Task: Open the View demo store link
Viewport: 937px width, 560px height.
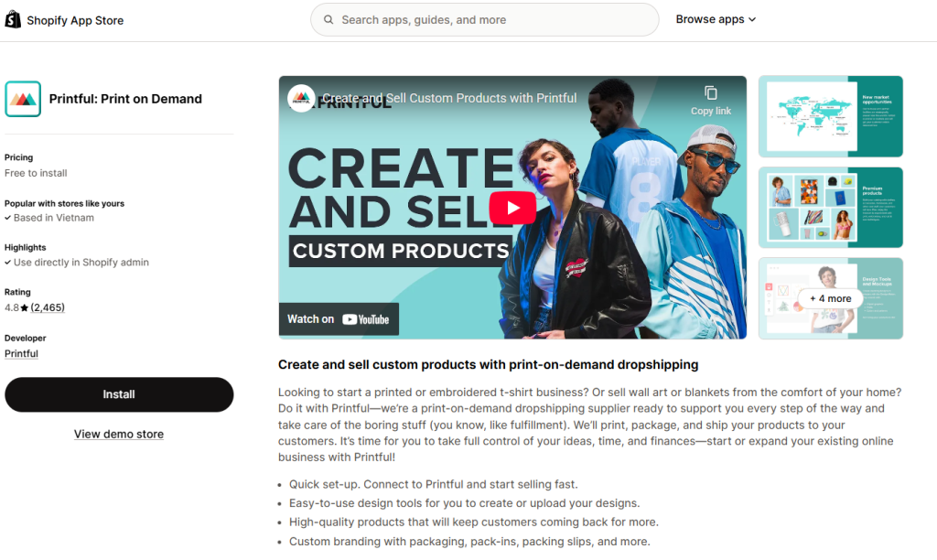Action: coord(118,435)
